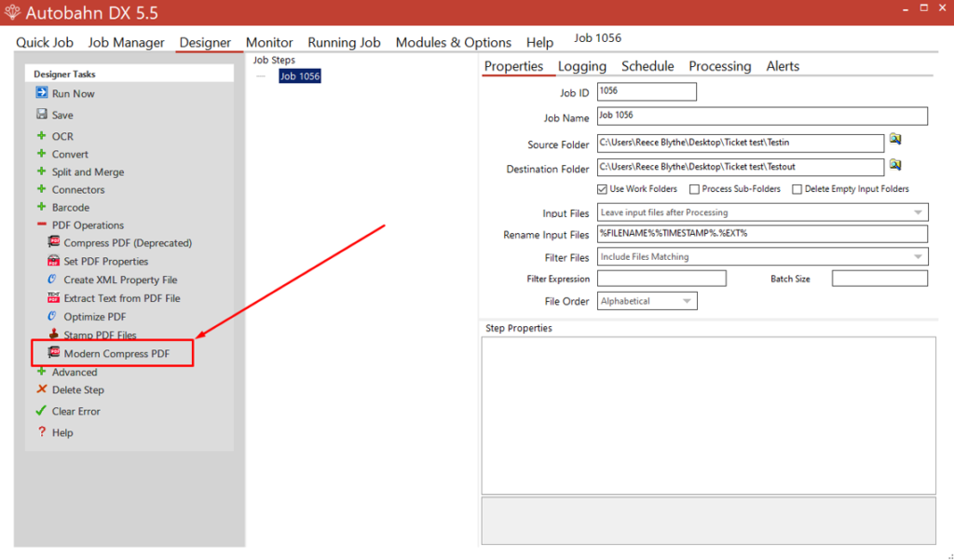Browse for the Source Folder using folder icon
The image size is (954, 560).
[895, 140]
